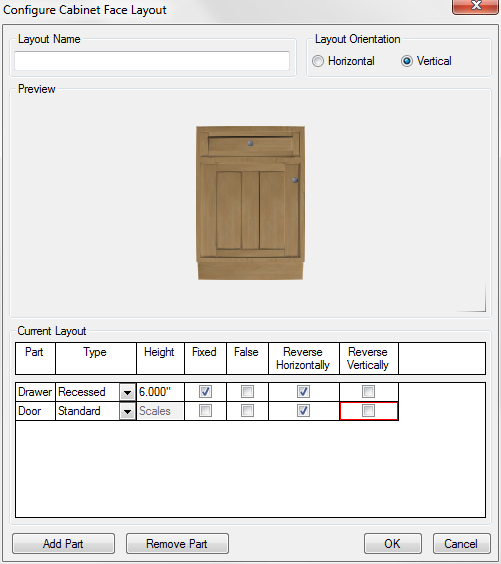The width and height of the screenshot is (501, 564).
Task: Click the Remove Part button
Action: coord(177,543)
